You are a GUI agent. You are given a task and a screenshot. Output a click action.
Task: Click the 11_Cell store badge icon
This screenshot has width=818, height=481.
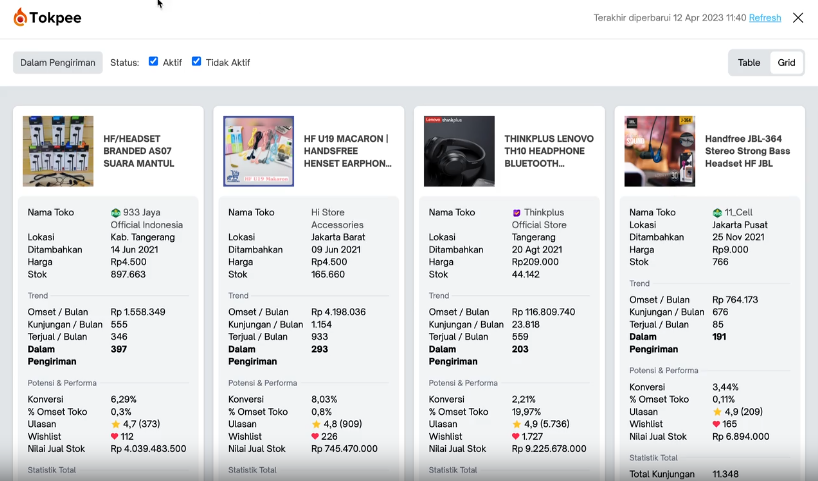point(717,213)
